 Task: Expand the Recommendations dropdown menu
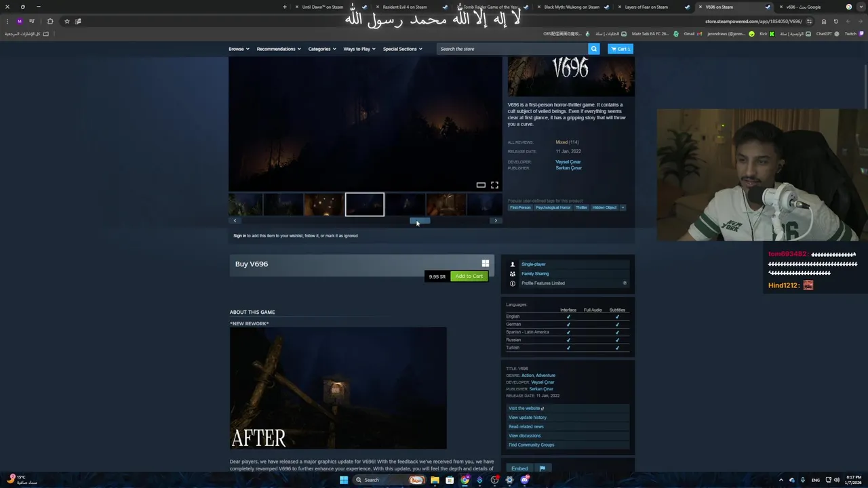[279, 49]
